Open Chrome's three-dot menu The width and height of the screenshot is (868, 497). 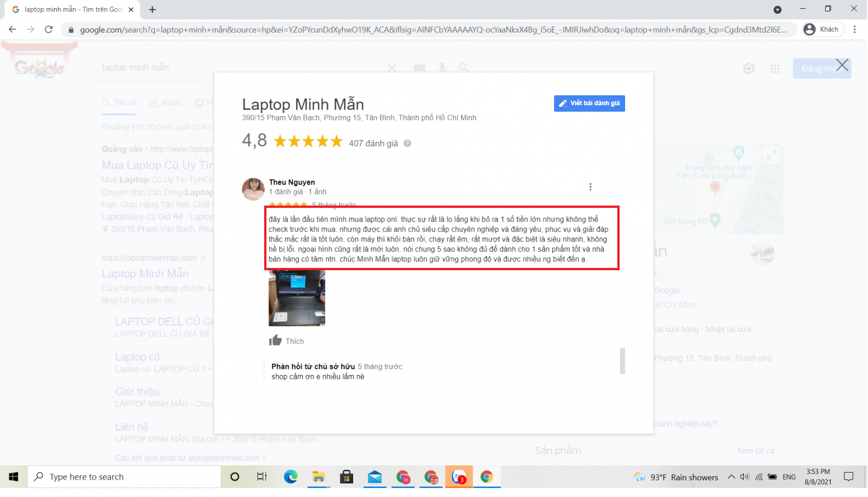pyautogui.click(x=854, y=29)
